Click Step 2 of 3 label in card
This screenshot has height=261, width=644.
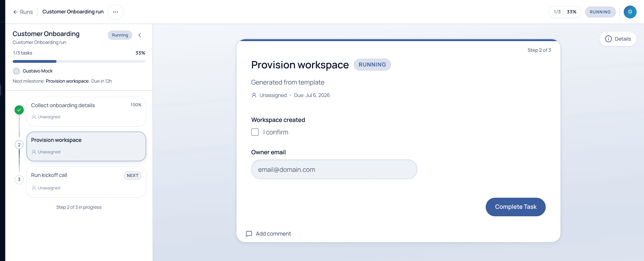coord(539,50)
